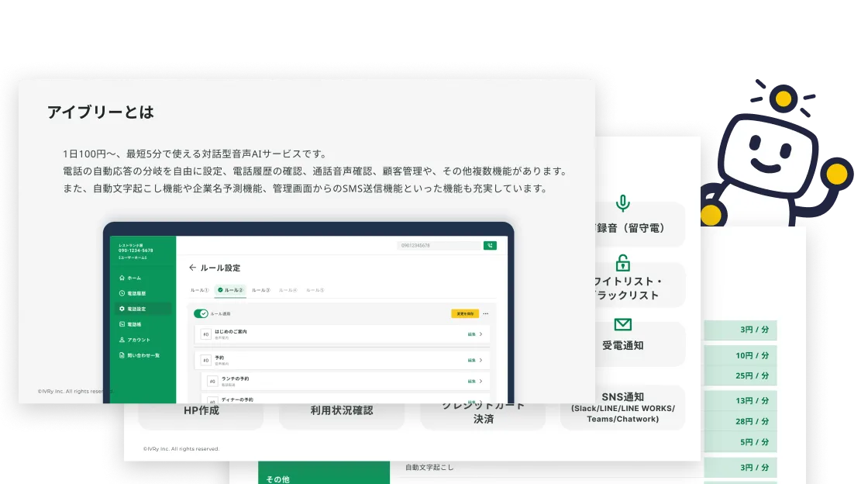Image resolution: width=868 pixels, height=484 pixels.
Task: Click the 09012345678 phone number field
Action: (x=439, y=245)
